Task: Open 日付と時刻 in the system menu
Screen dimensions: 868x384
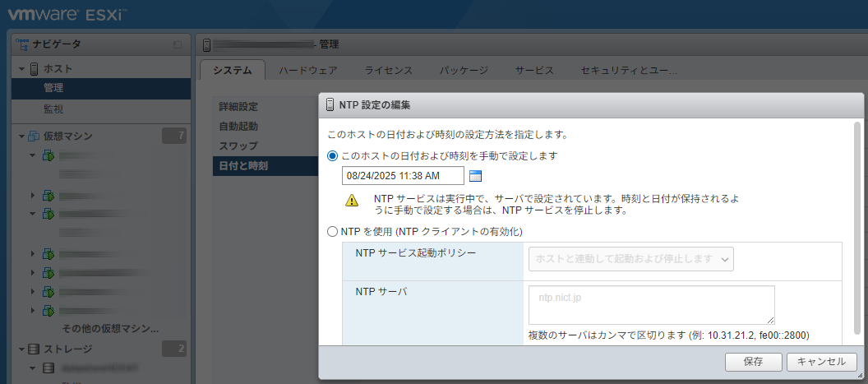Action: [x=265, y=166]
